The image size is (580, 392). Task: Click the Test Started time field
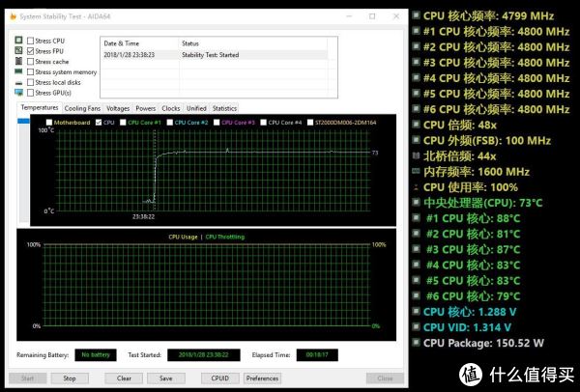[203, 355]
